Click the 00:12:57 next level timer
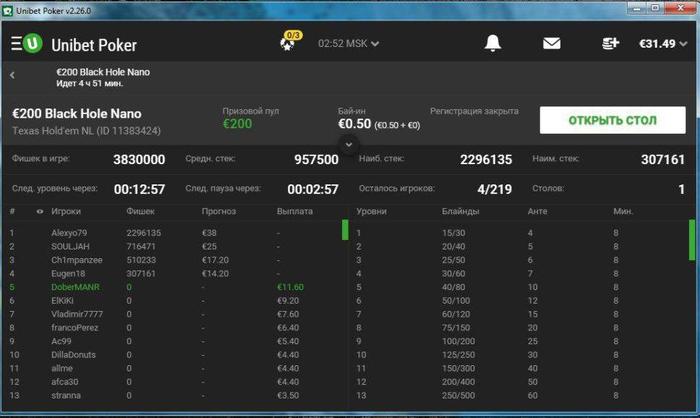The width and height of the screenshot is (700, 418). (x=139, y=189)
